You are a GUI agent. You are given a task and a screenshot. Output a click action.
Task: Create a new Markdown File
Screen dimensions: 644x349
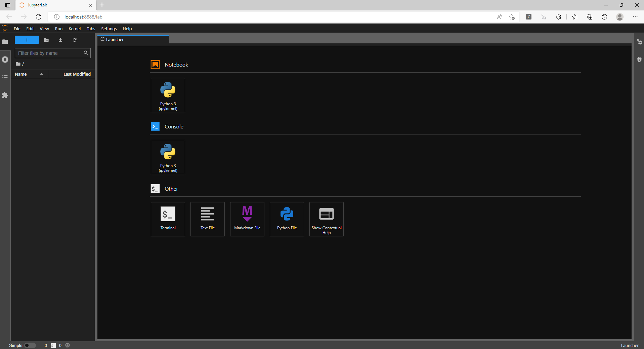tap(247, 219)
